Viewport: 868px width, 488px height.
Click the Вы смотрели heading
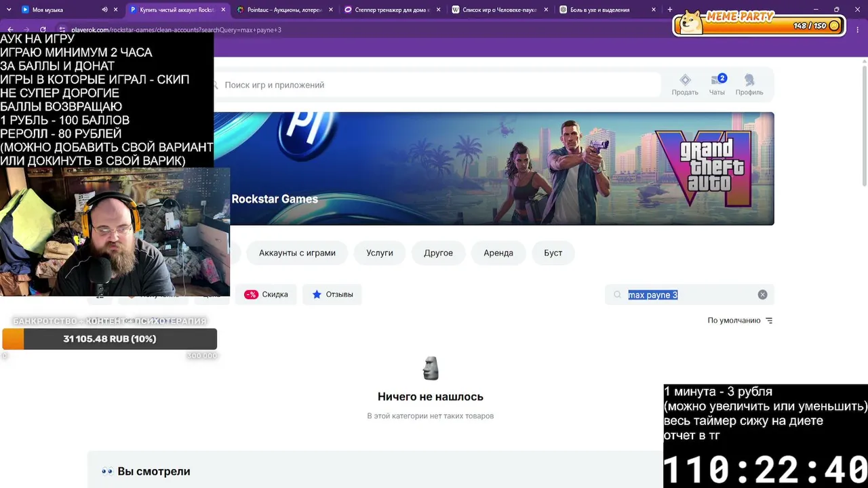click(x=154, y=472)
